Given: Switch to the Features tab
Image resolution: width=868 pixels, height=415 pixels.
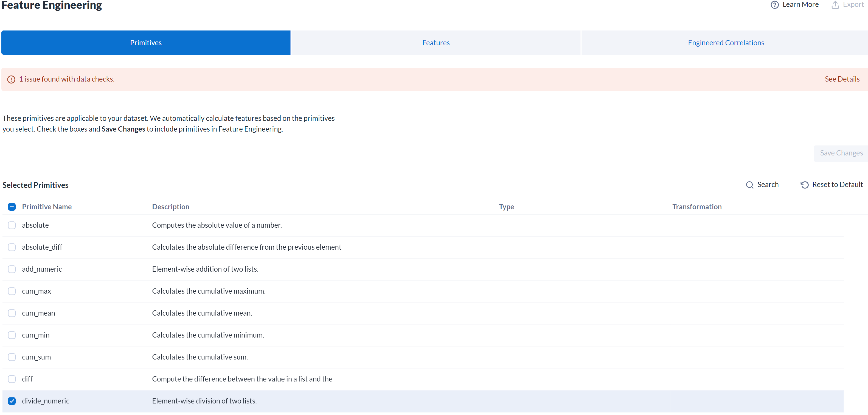Looking at the screenshot, I should point(436,43).
